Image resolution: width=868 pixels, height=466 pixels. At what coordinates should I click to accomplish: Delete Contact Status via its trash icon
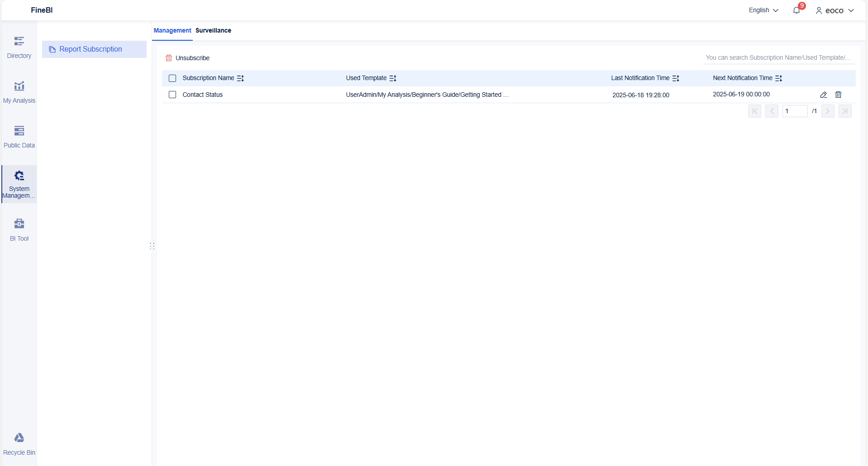point(839,95)
